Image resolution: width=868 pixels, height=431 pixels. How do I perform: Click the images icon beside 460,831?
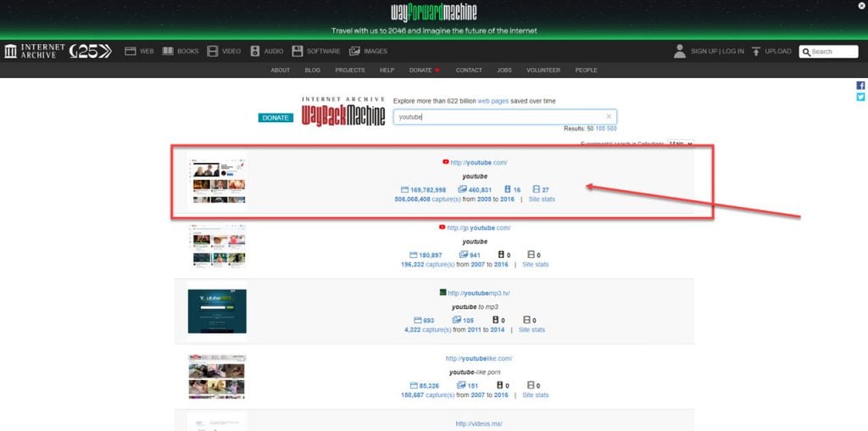pyautogui.click(x=463, y=189)
